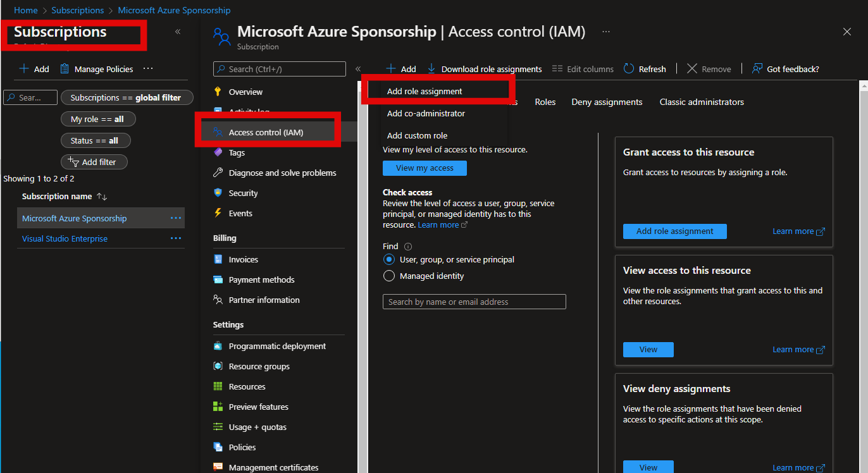Select User, group, or service principal radio
Image resolution: width=868 pixels, height=473 pixels.
(x=389, y=259)
